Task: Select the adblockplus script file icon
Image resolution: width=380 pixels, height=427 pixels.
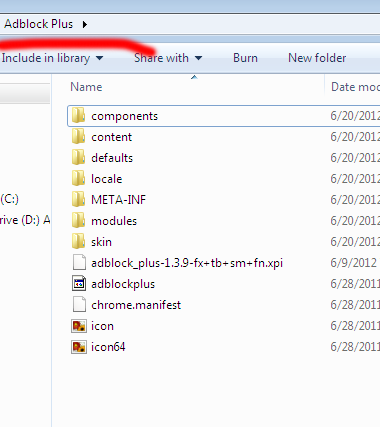Action: click(79, 284)
